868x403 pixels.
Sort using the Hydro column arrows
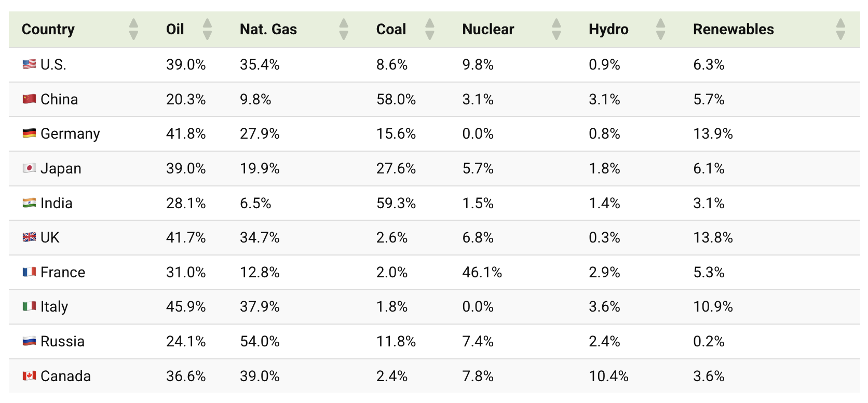coord(660,29)
